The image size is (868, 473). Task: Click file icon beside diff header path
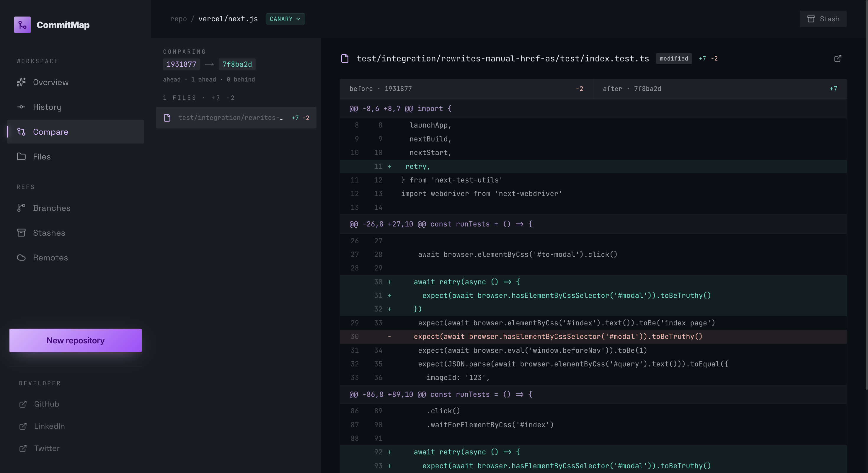pos(345,59)
